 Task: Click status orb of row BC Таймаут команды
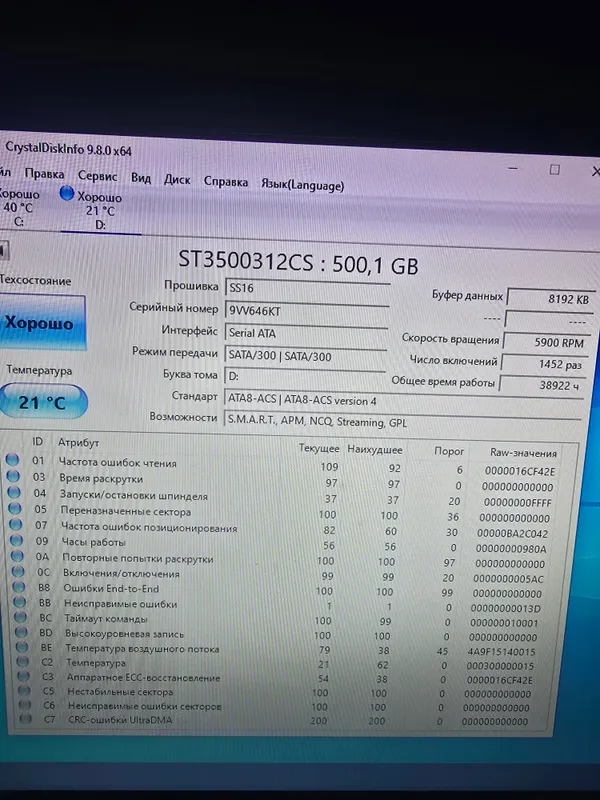coord(21,617)
